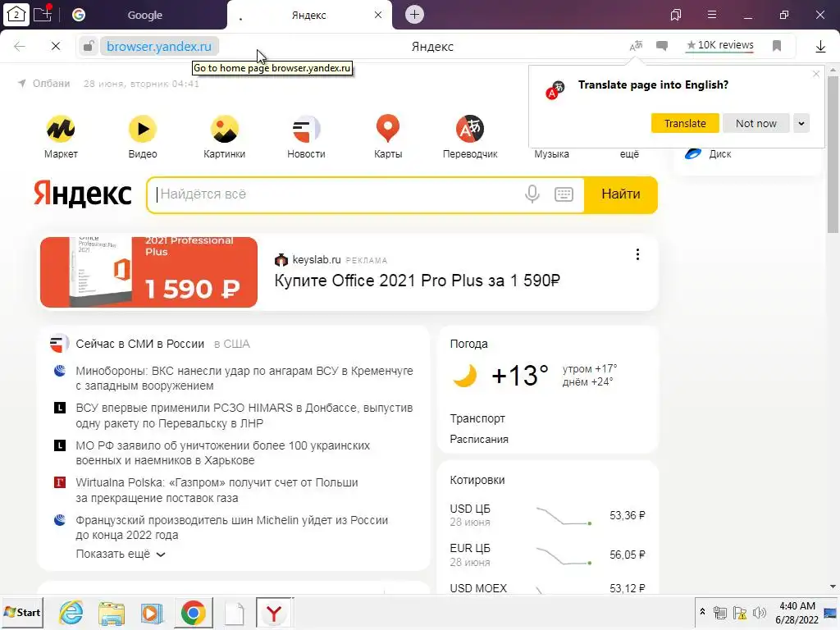This screenshot has width=840, height=630.
Task: Open the 10K reviews rating
Action: pyautogui.click(x=720, y=45)
